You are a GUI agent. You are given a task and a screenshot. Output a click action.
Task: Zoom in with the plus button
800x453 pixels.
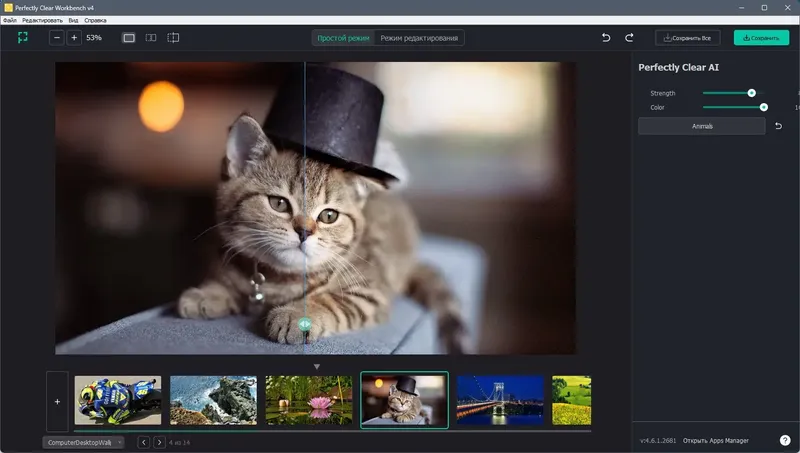click(x=74, y=38)
